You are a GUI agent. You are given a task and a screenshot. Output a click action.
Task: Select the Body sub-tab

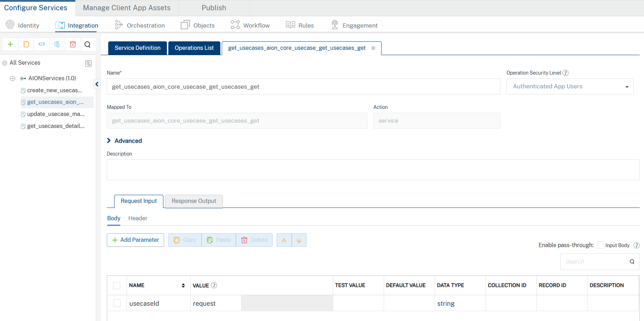[x=114, y=218]
